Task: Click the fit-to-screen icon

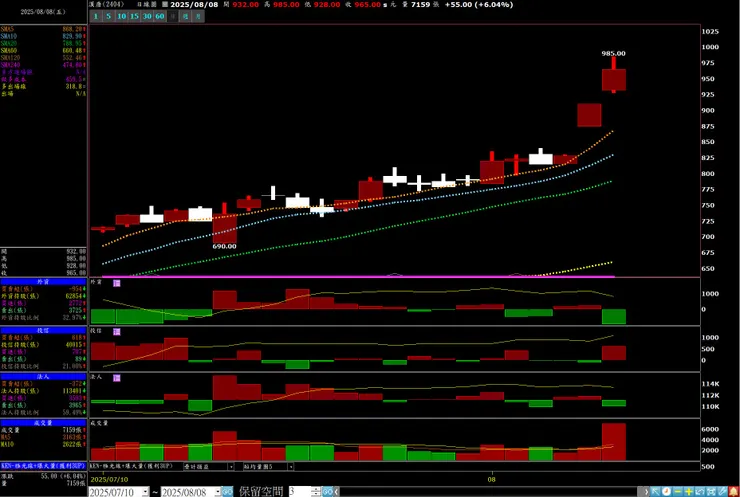Action: pyautogui.click(x=712, y=492)
